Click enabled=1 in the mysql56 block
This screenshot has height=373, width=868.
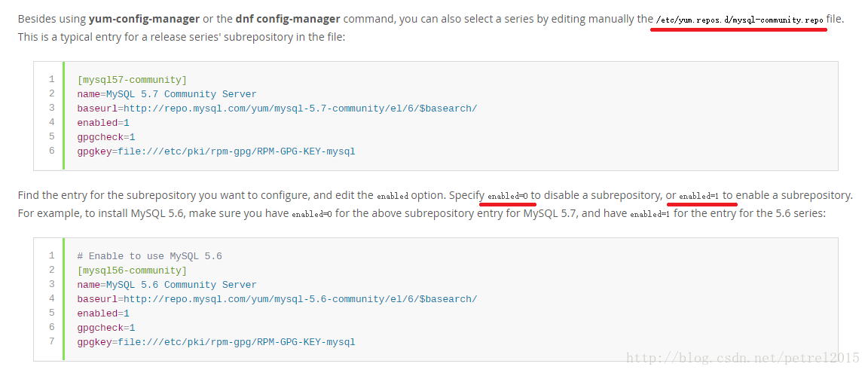coord(103,313)
